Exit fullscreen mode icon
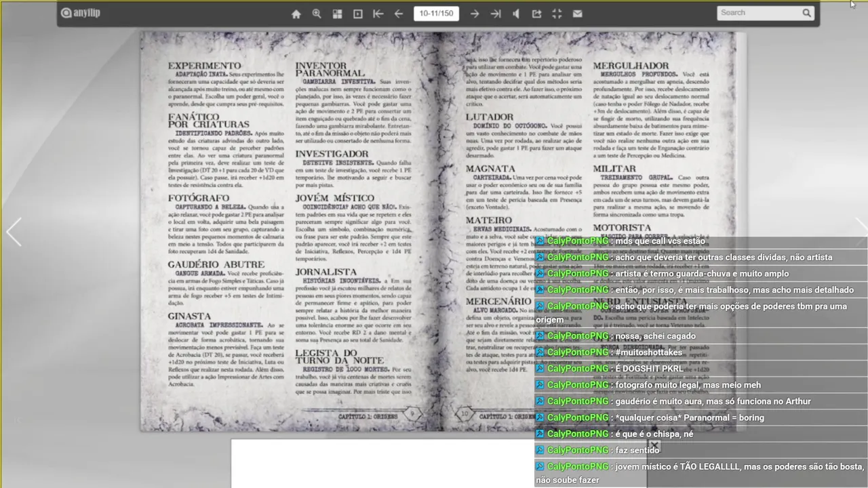 click(557, 14)
